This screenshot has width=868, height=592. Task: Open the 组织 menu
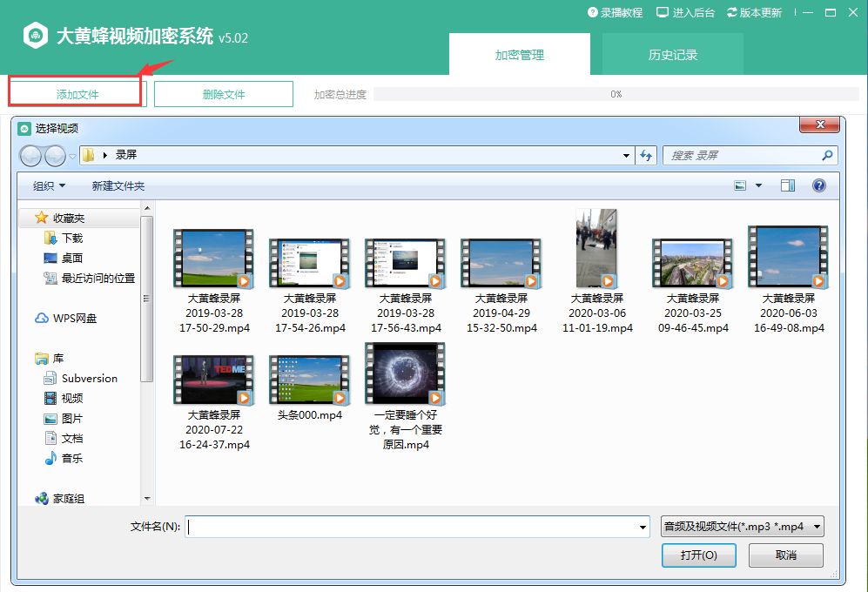49,186
